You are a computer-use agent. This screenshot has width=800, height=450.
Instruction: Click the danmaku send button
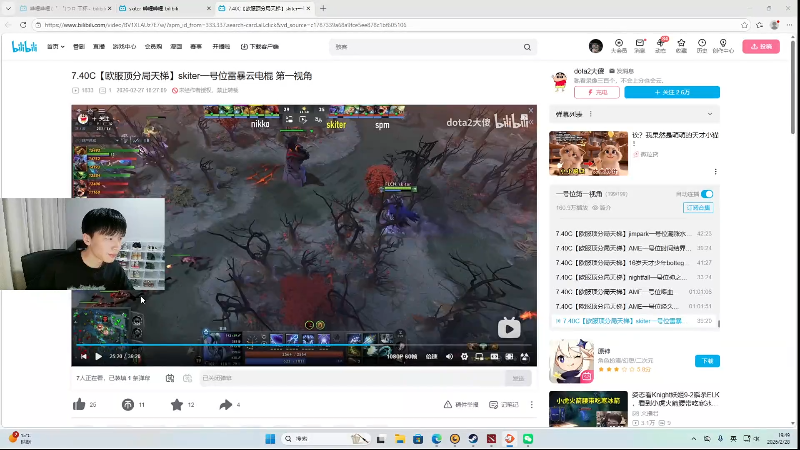[518, 378]
